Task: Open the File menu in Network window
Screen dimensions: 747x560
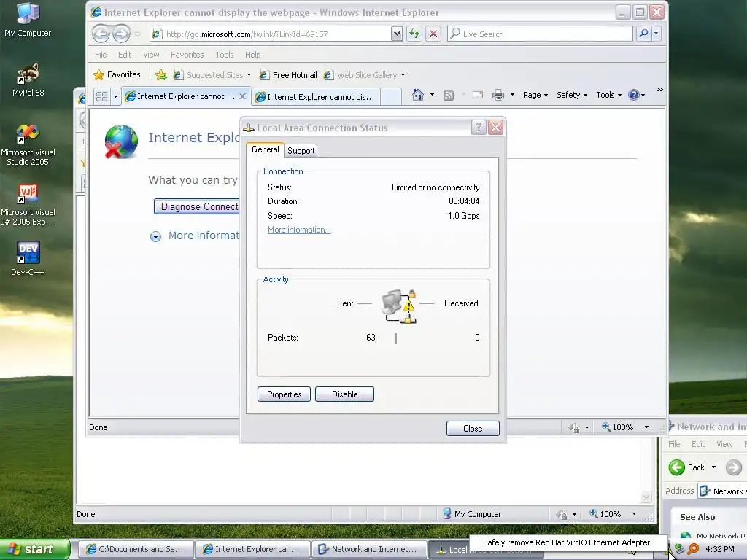Action: pos(674,444)
